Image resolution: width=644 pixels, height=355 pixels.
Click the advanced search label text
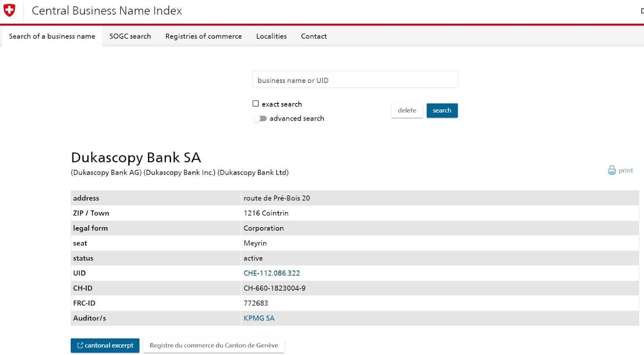click(297, 118)
